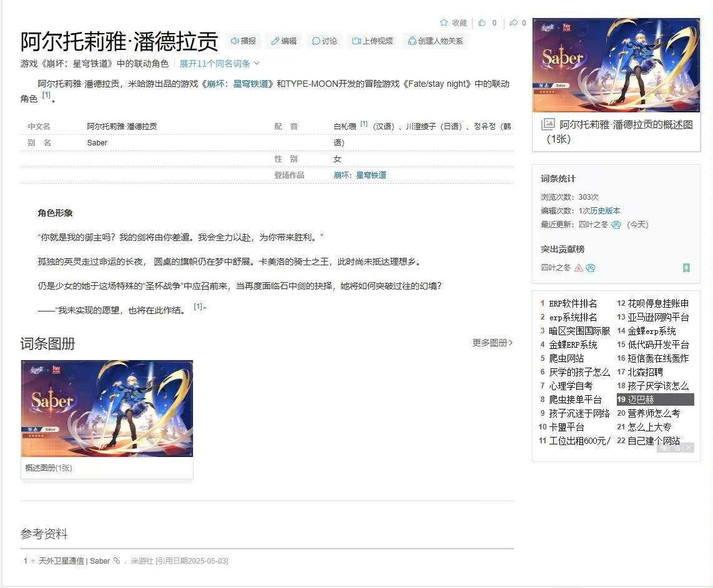Open ad link 怎么上大专
This screenshot has height=588, width=713.
(x=649, y=426)
